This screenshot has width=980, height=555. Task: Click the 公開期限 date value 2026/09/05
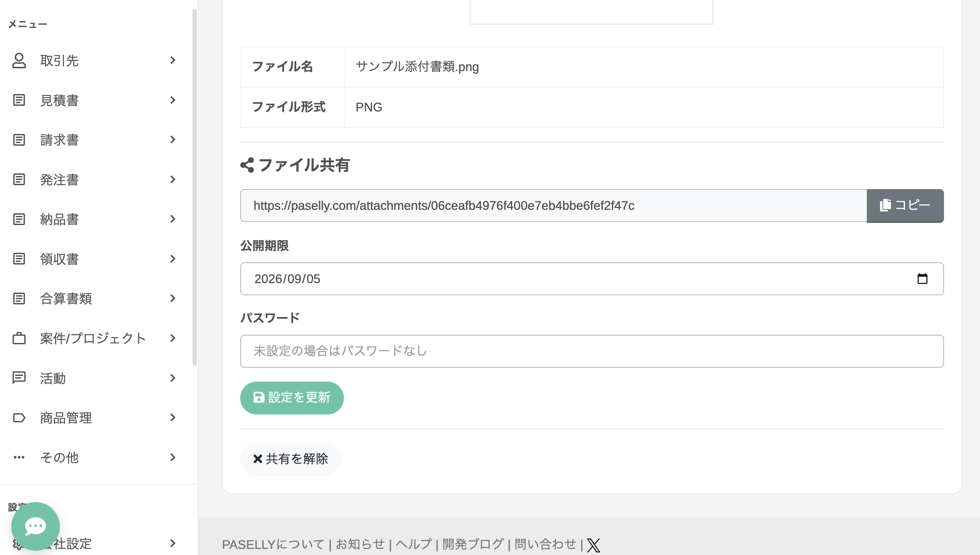tap(287, 279)
